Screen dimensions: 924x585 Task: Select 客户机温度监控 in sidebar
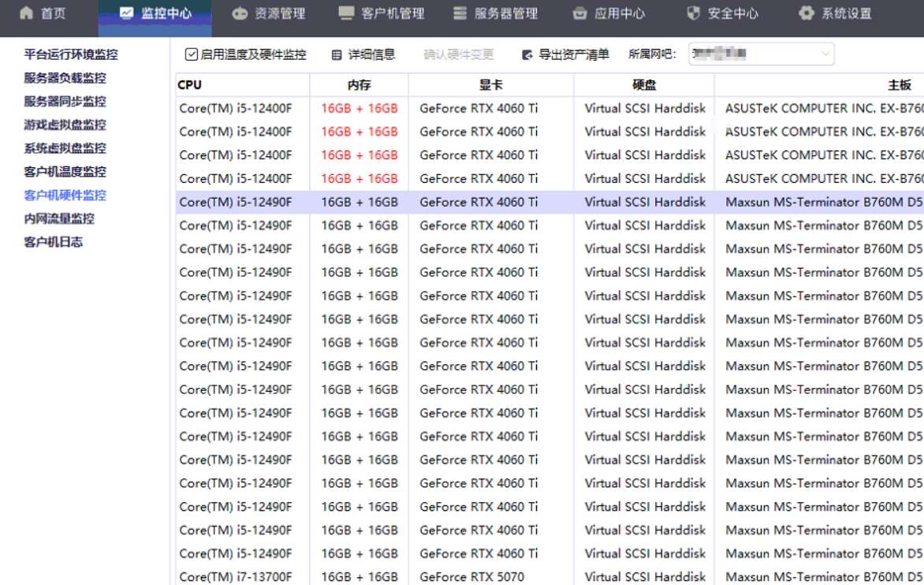click(65, 172)
